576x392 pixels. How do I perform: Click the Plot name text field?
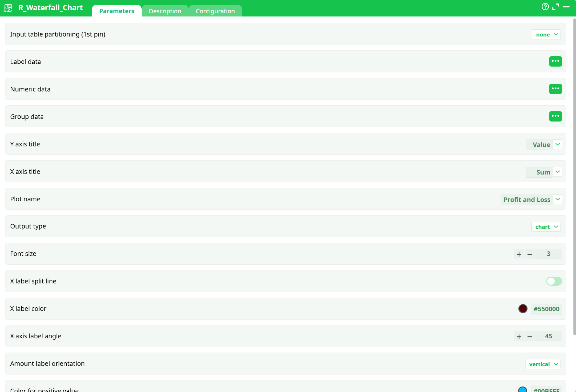(527, 200)
